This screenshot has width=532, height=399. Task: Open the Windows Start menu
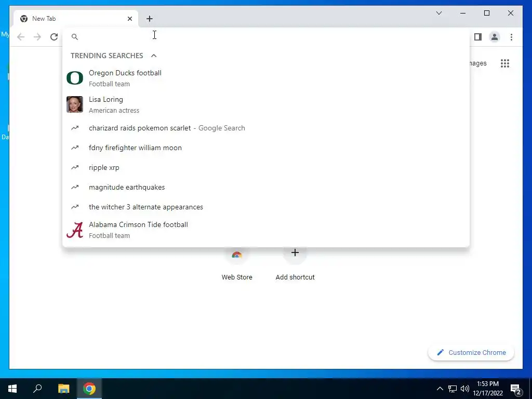point(12,389)
